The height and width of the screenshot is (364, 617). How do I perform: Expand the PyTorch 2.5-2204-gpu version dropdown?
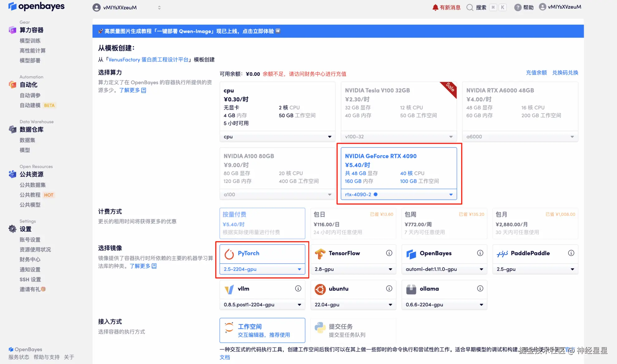coord(262,269)
